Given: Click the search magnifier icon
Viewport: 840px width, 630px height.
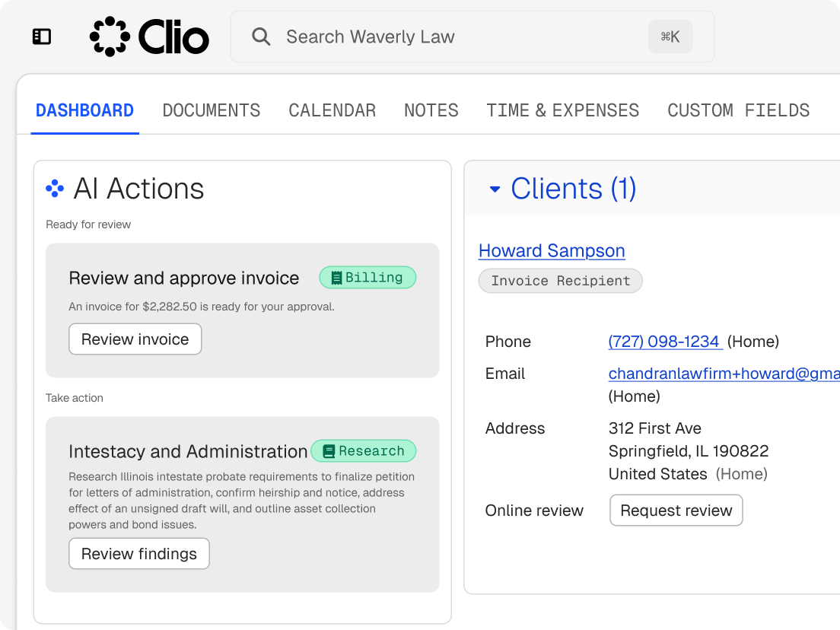Looking at the screenshot, I should (261, 37).
